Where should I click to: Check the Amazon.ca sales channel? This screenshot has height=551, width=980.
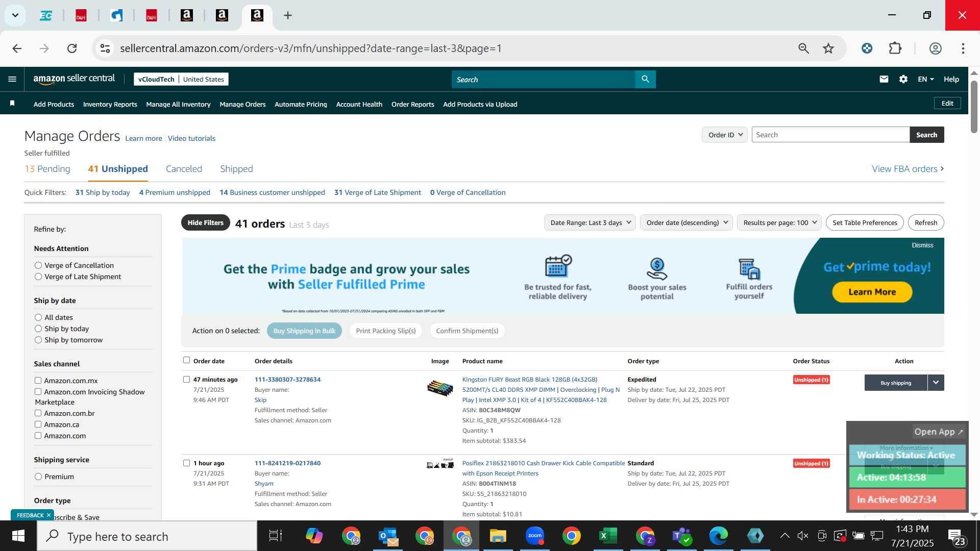[x=38, y=424]
